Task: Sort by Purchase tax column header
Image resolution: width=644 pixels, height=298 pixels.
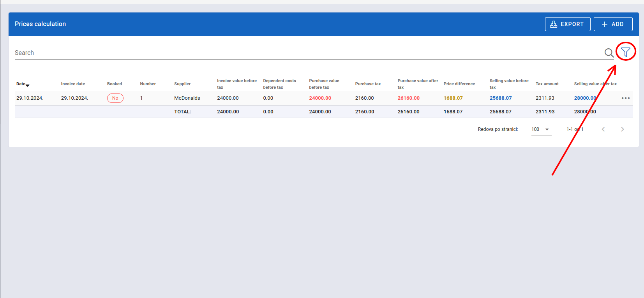Action: tap(368, 84)
